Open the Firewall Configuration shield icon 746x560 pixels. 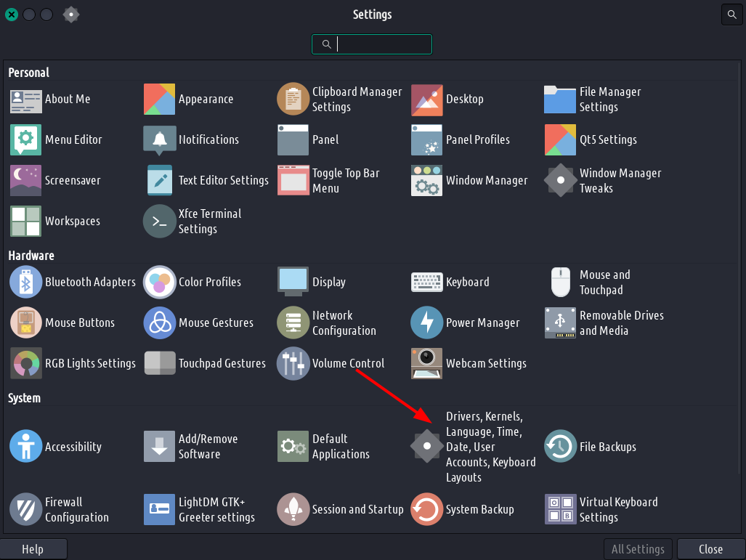click(25, 510)
